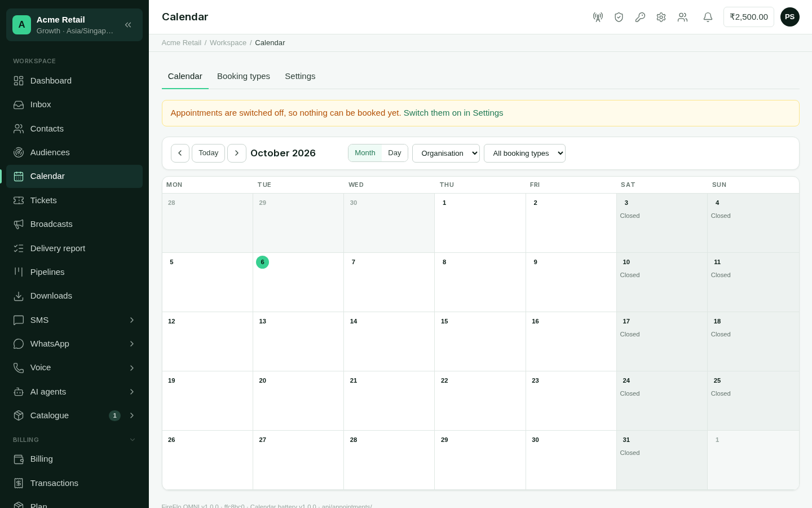The width and height of the screenshot is (812, 508).
Task: Open Audiences from the sidebar
Action: pyautogui.click(x=74, y=152)
